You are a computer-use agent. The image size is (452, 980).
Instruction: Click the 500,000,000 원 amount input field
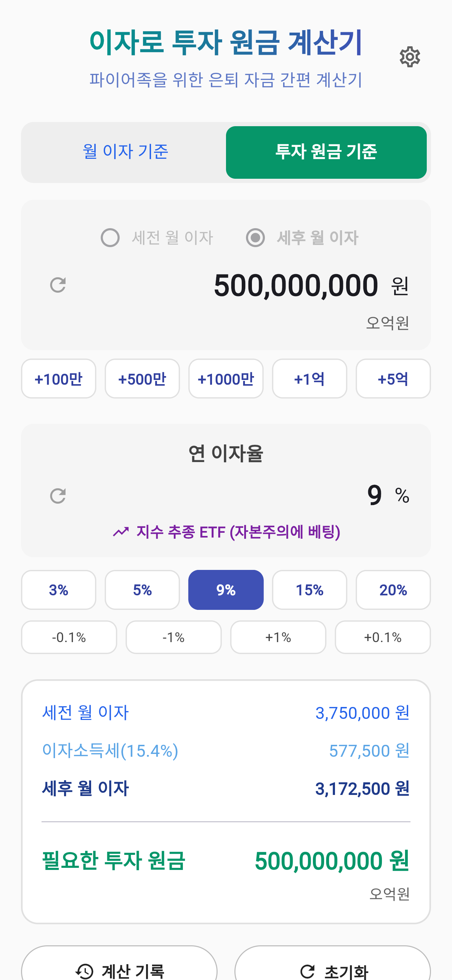pyautogui.click(x=296, y=285)
